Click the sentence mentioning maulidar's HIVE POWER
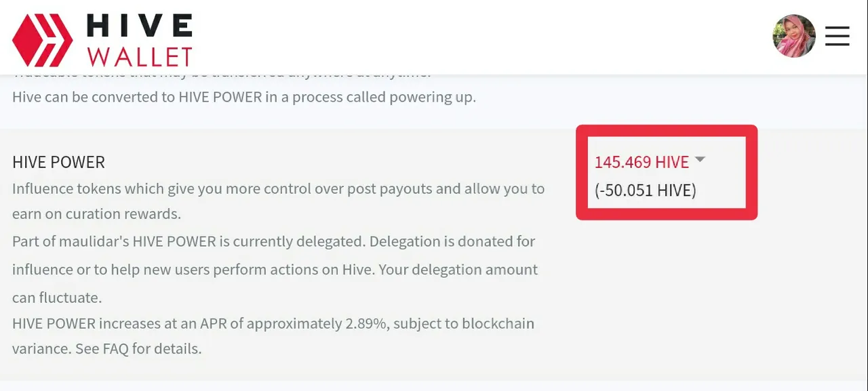Image resolution: width=868 pixels, height=391 pixels. pos(273,241)
